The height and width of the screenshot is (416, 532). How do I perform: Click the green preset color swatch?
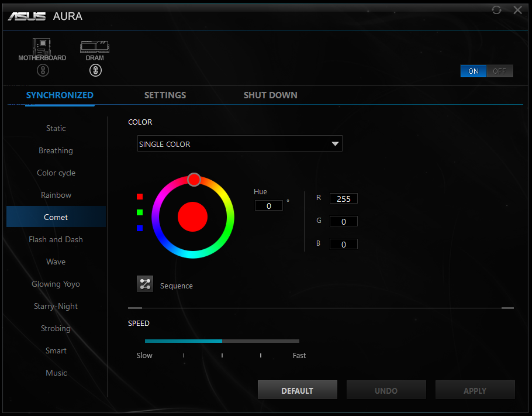[x=140, y=212]
